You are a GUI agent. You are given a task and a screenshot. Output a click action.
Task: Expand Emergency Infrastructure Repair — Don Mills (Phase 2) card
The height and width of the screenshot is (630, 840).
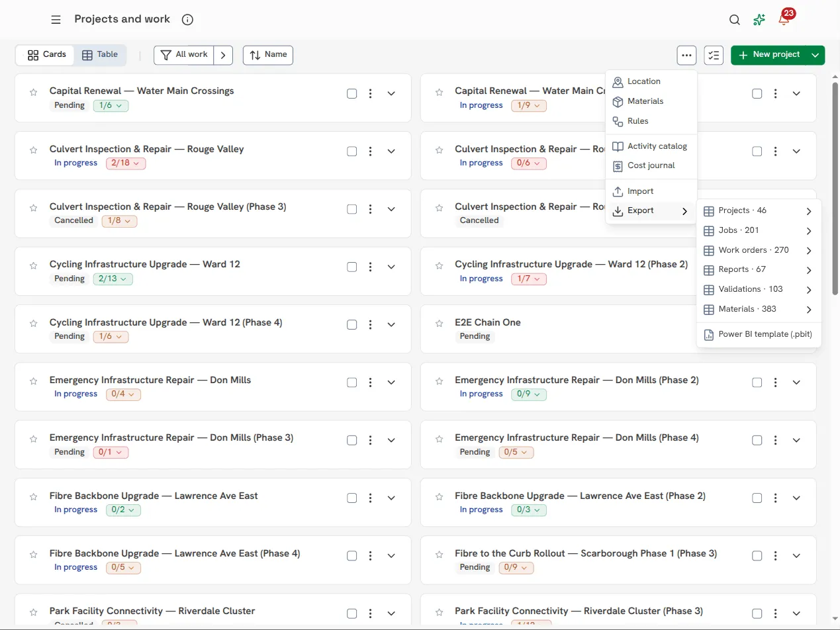tap(796, 382)
